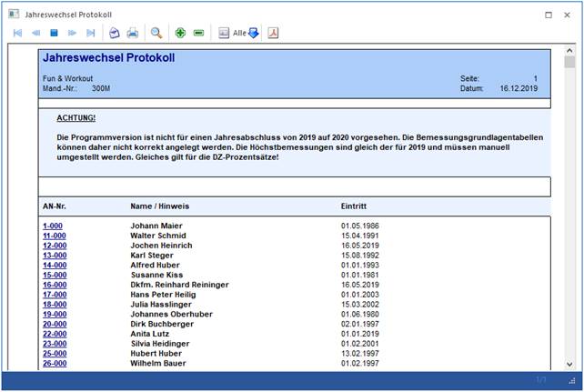Open employee link 16-000

tap(55, 285)
